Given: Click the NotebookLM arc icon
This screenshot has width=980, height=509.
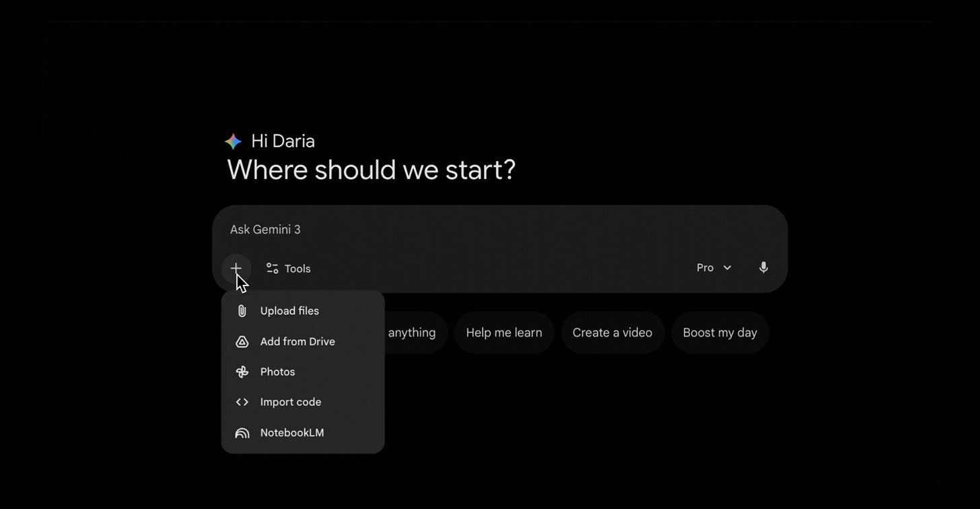Looking at the screenshot, I should (x=242, y=433).
